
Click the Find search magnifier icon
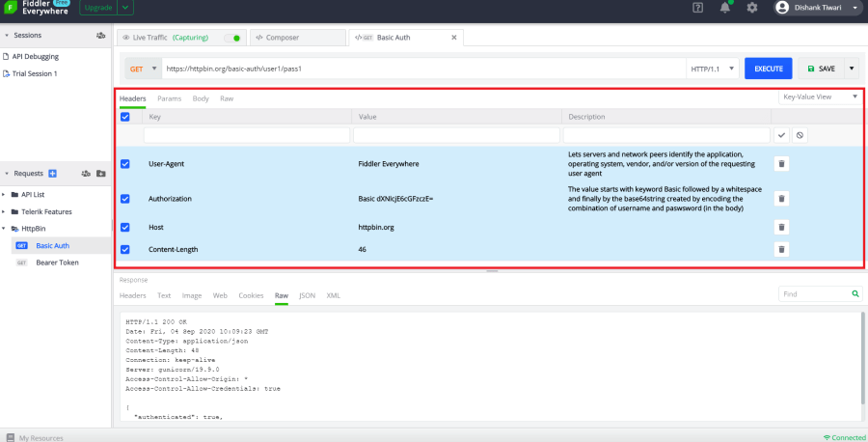click(x=855, y=294)
